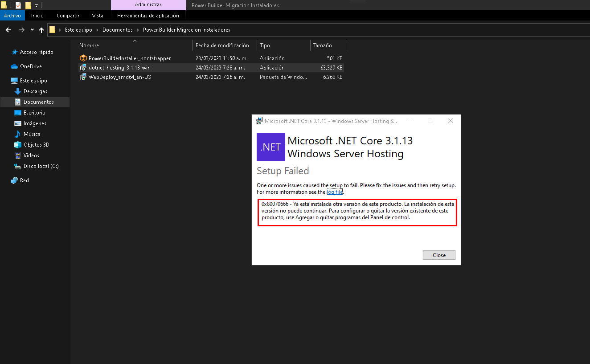Sort files by Tamaño column header
590x364 pixels.
point(322,45)
